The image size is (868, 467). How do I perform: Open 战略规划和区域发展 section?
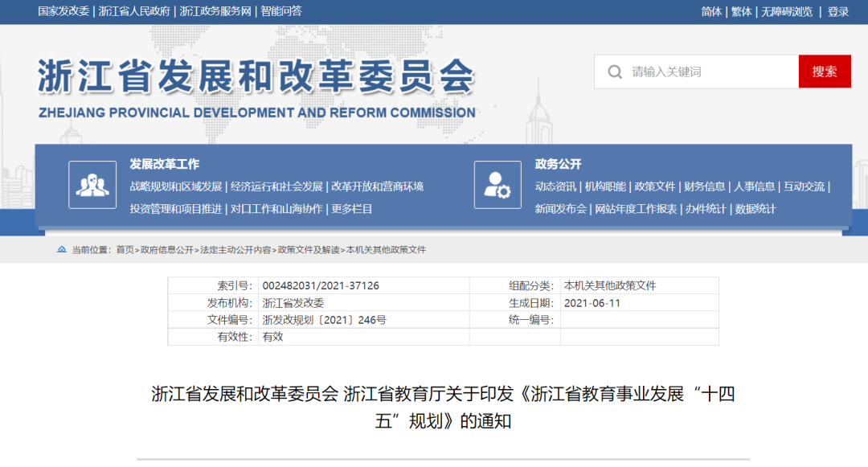click(176, 186)
